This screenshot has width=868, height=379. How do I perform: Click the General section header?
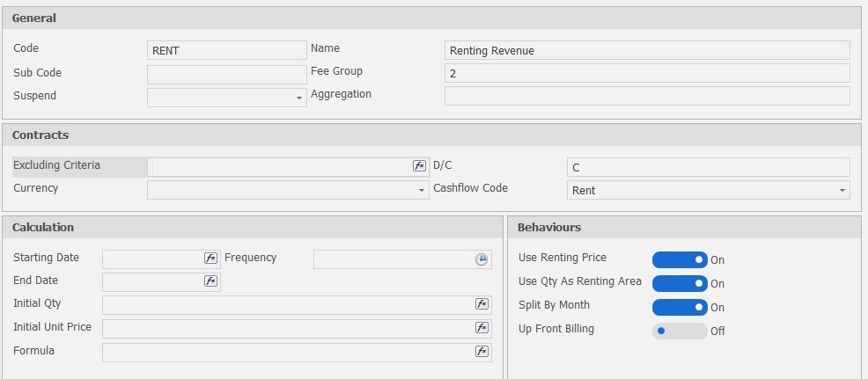pos(431,18)
